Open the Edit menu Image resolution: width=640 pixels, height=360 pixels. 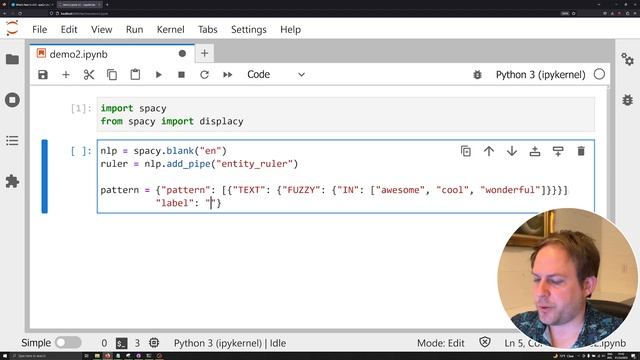pyautogui.click(x=69, y=29)
